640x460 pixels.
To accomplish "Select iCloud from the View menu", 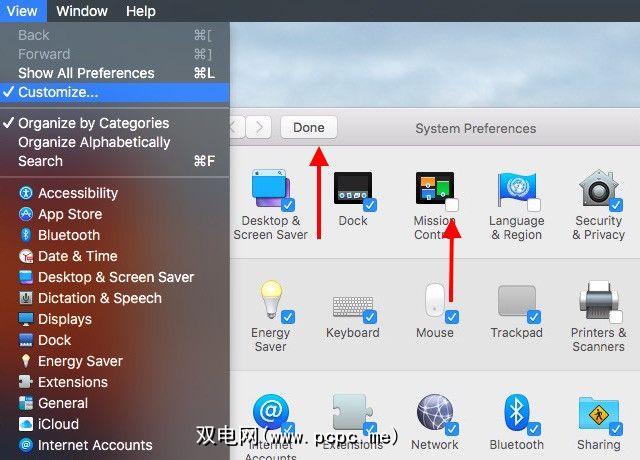I will pyautogui.click(x=115, y=424).
